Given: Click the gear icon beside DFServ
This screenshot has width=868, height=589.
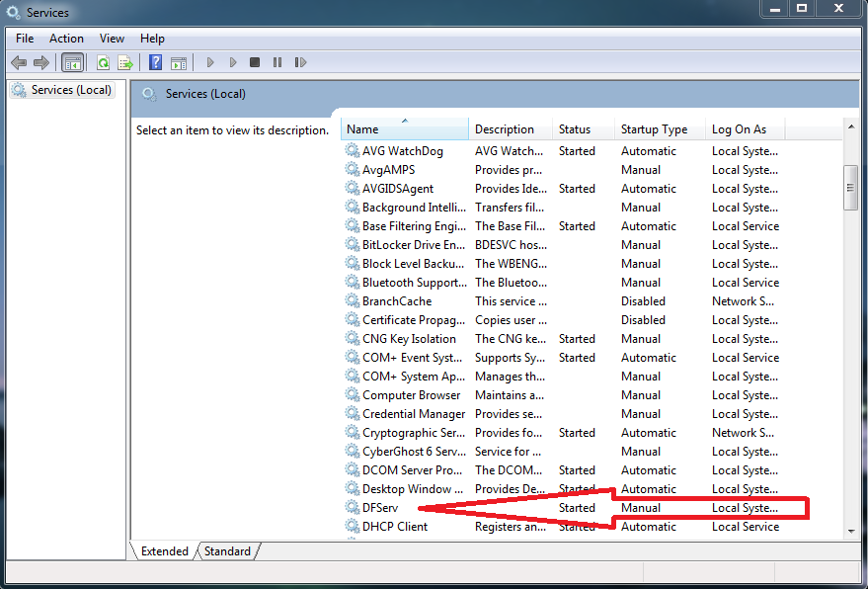Looking at the screenshot, I should 353,507.
